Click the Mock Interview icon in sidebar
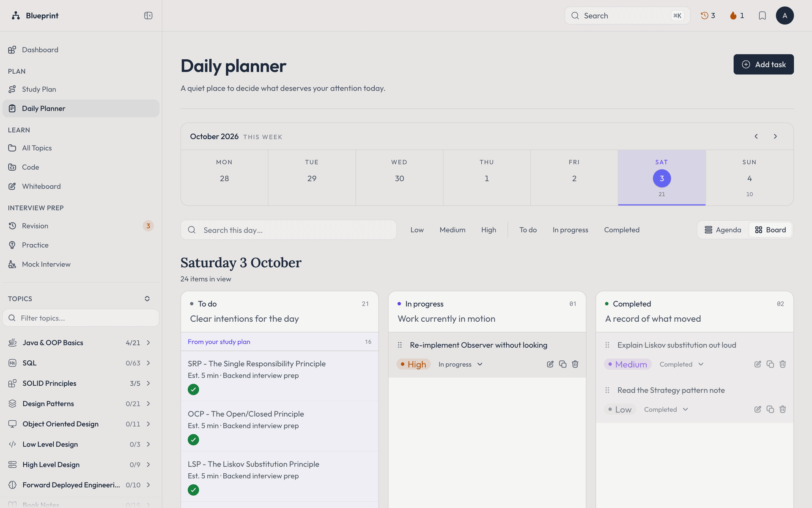 [12, 264]
